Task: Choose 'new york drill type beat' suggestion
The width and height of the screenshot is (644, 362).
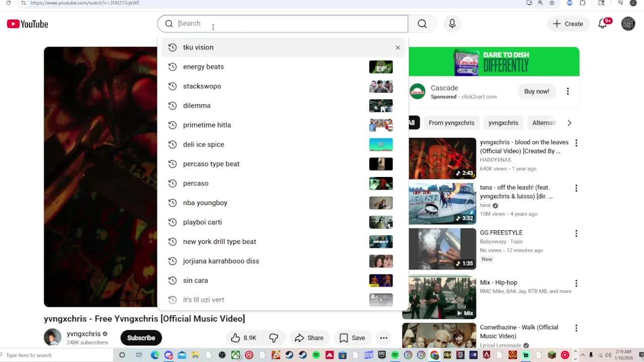Action: (x=282, y=242)
